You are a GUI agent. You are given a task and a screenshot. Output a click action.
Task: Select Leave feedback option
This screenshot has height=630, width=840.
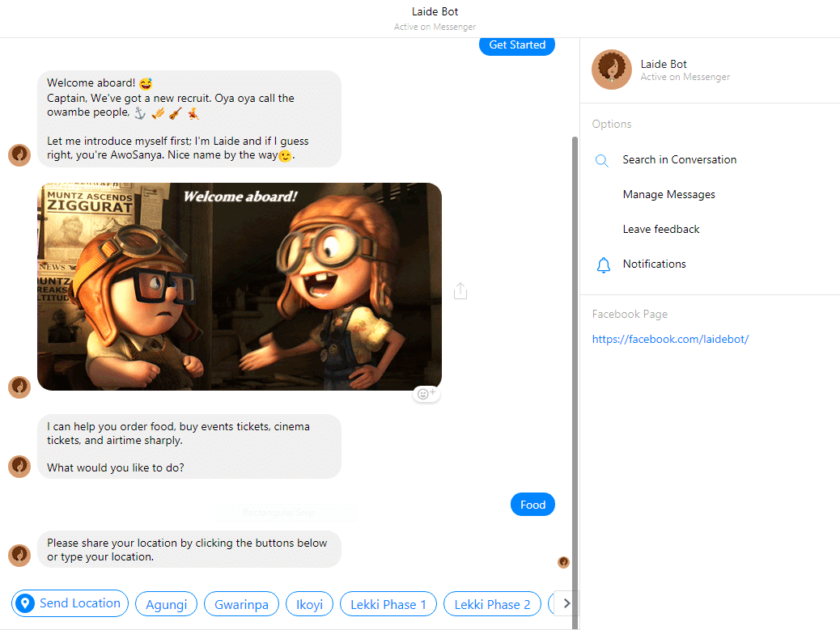[661, 229]
